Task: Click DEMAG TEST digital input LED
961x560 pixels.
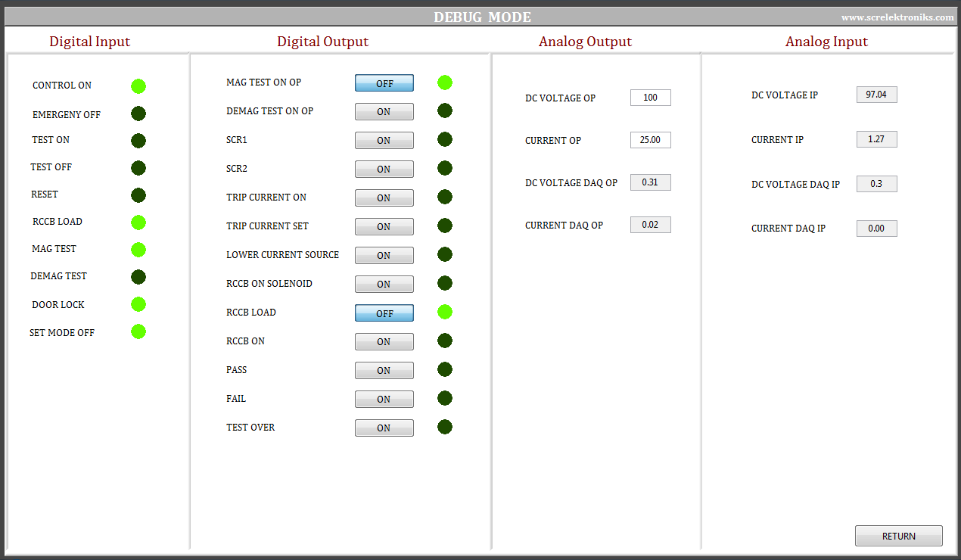Action: 138,277
